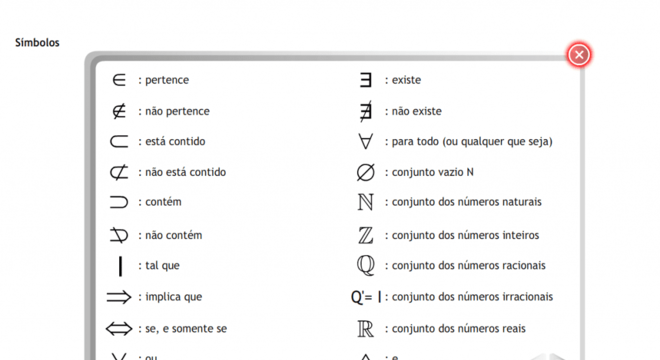
Task: Select the 'tal que' vertical bar symbol
Action: (x=120, y=266)
